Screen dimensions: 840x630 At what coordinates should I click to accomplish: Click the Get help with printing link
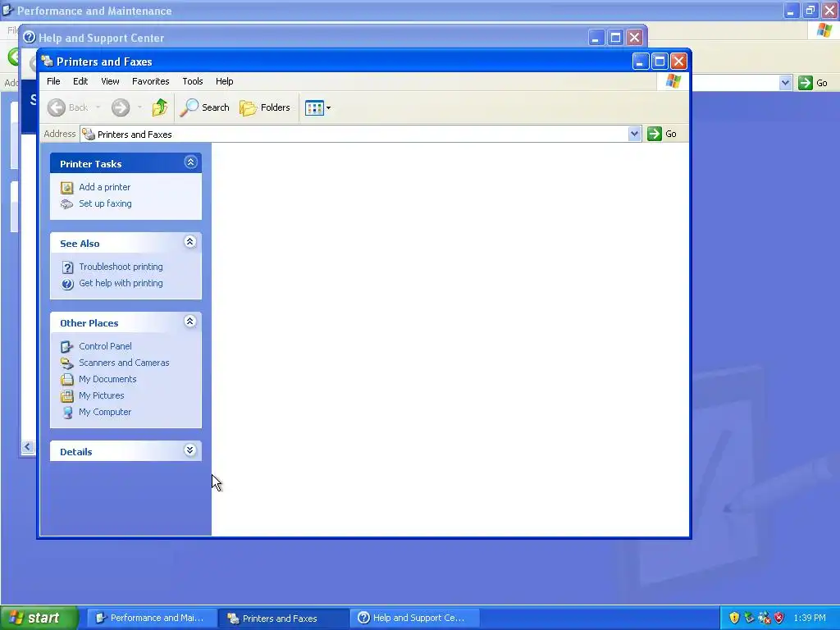(x=121, y=283)
